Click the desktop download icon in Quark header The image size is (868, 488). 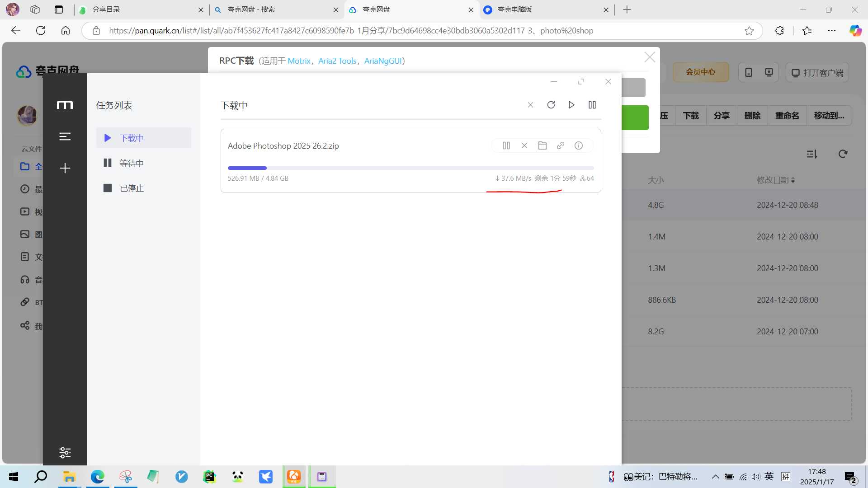tap(769, 72)
